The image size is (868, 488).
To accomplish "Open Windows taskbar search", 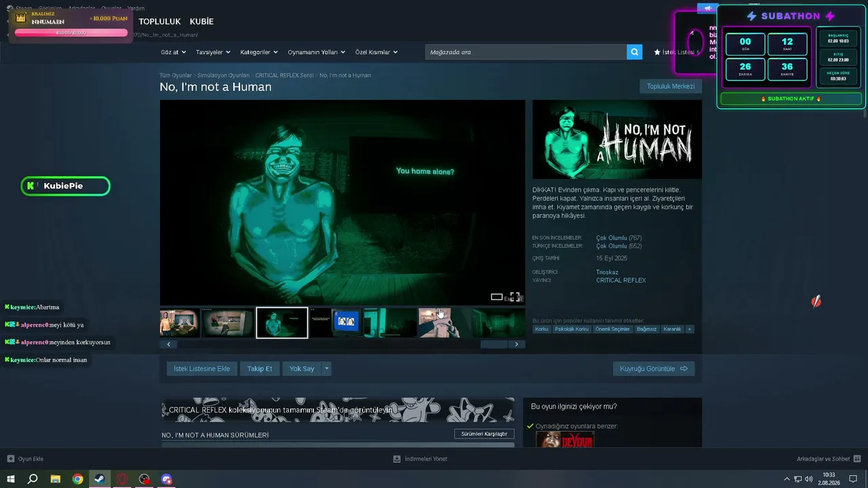I will (33, 479).
